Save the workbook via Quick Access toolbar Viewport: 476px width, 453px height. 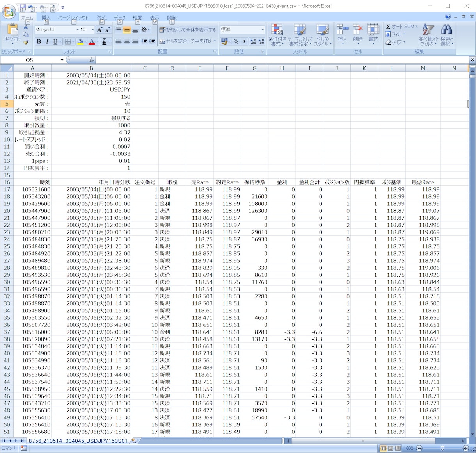tap(23, 7)
